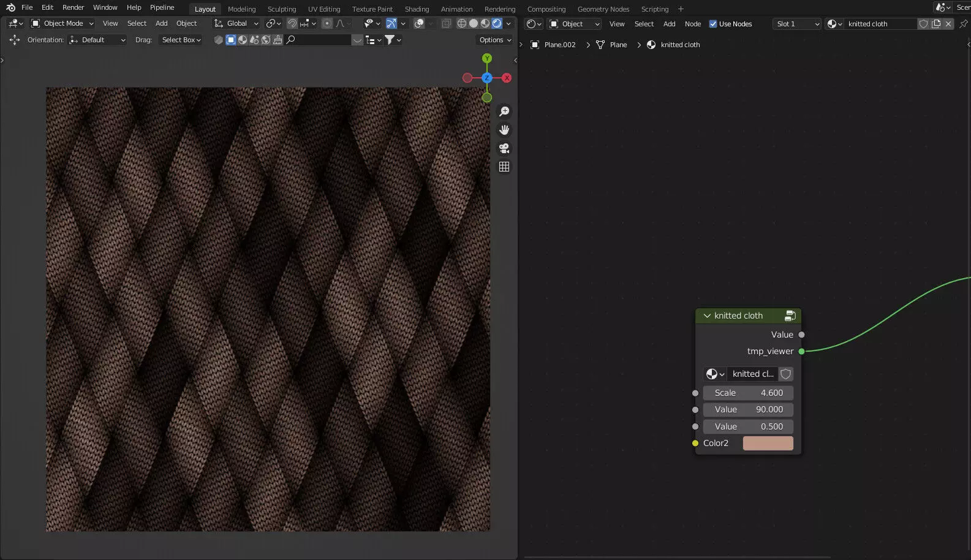Open the node editor Node menu
The height and width of the screenshot is (560, 971).
693,24
